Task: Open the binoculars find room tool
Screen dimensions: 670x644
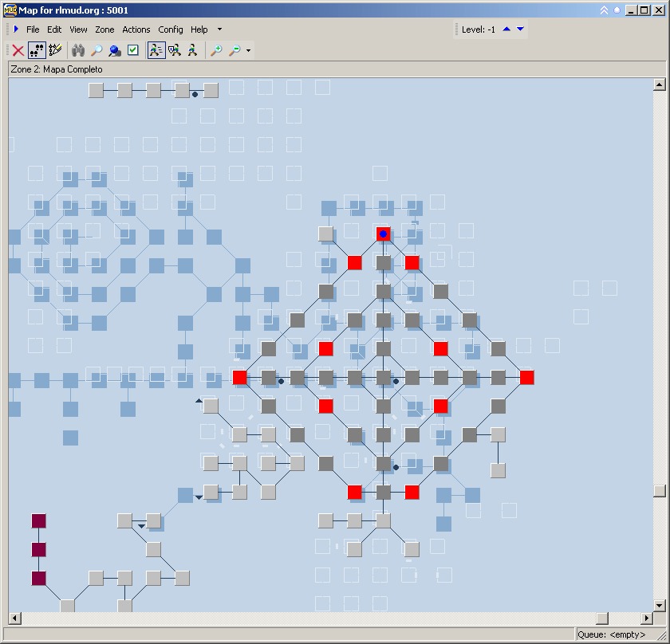Action: coord(78,50)
